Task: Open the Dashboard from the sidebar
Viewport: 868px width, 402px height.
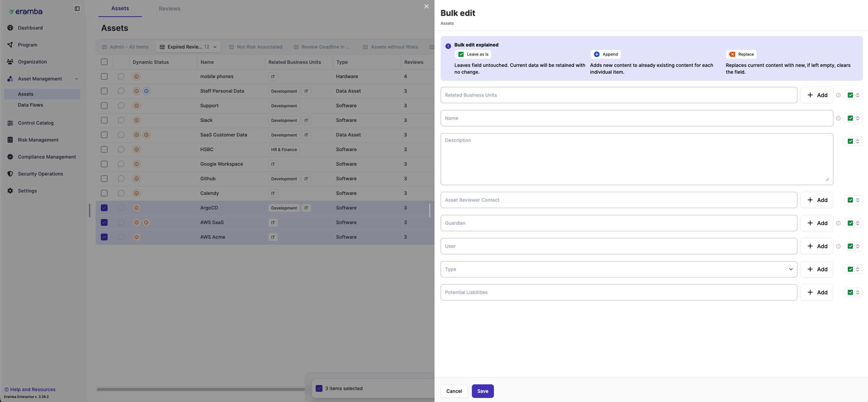Action: coord(30,28)
